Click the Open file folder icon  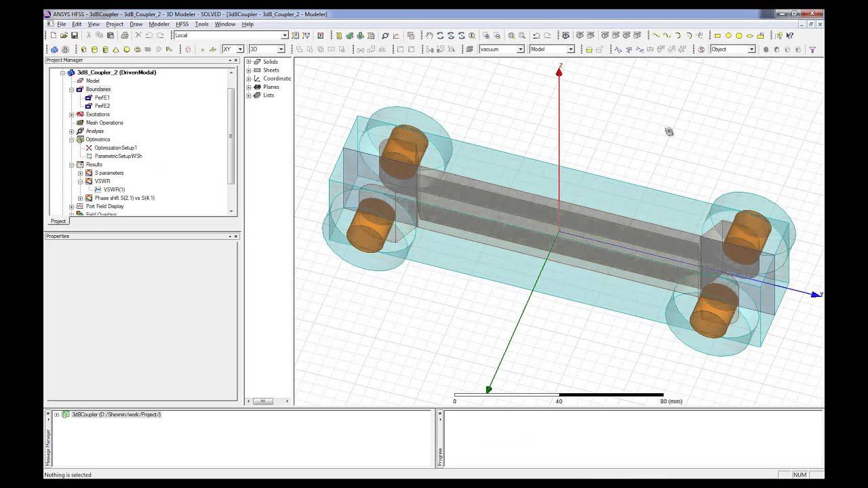[x=64, y=35]
